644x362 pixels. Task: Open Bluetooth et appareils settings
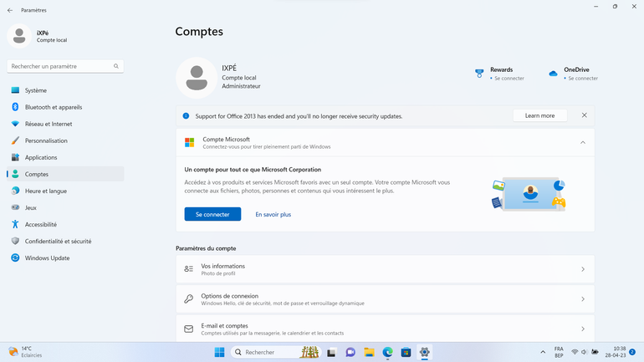tap(65, 107)
